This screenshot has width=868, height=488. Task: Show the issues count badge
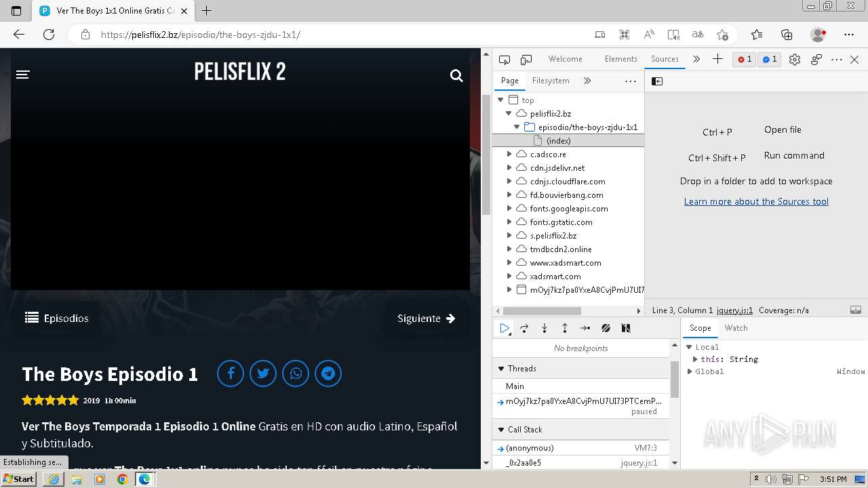point(770,59)
